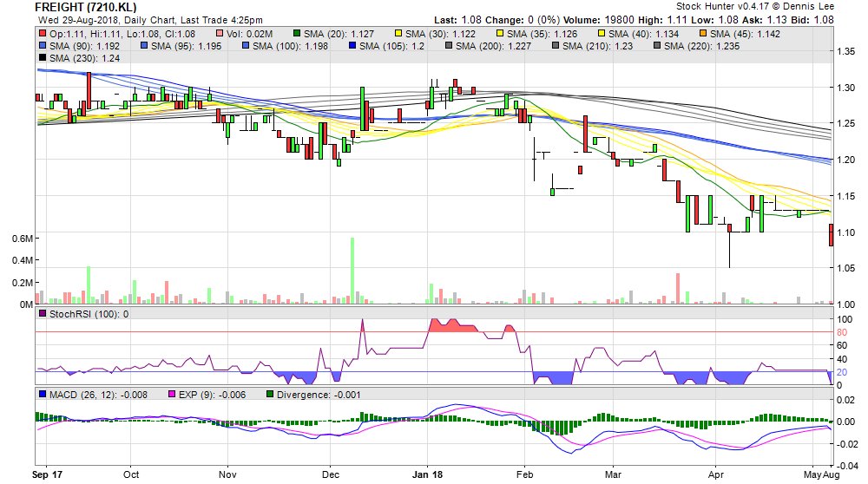Screen dimensions: 868x484
Task: Click the 'Divergence: -0.001' label
Action: (x=319, y=395)
